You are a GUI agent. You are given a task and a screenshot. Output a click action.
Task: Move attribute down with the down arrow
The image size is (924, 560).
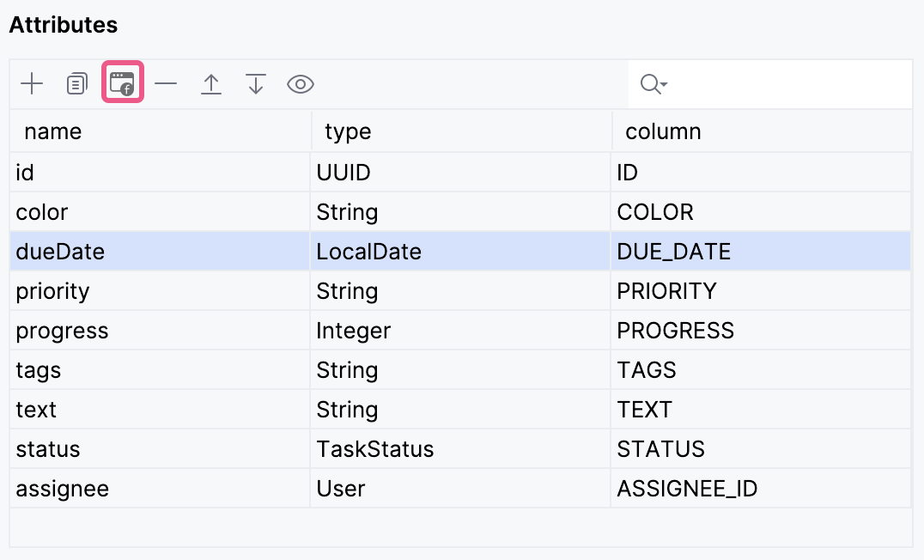coord(256,83)
